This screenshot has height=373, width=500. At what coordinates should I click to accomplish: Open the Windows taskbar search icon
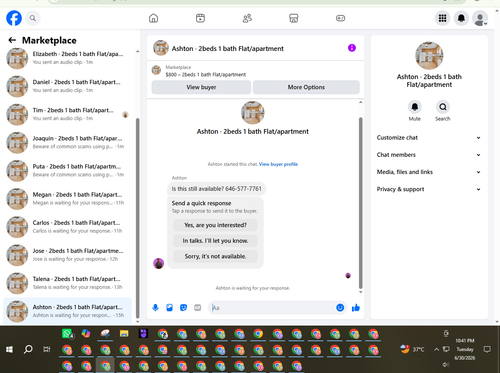[x=28, y=349]
